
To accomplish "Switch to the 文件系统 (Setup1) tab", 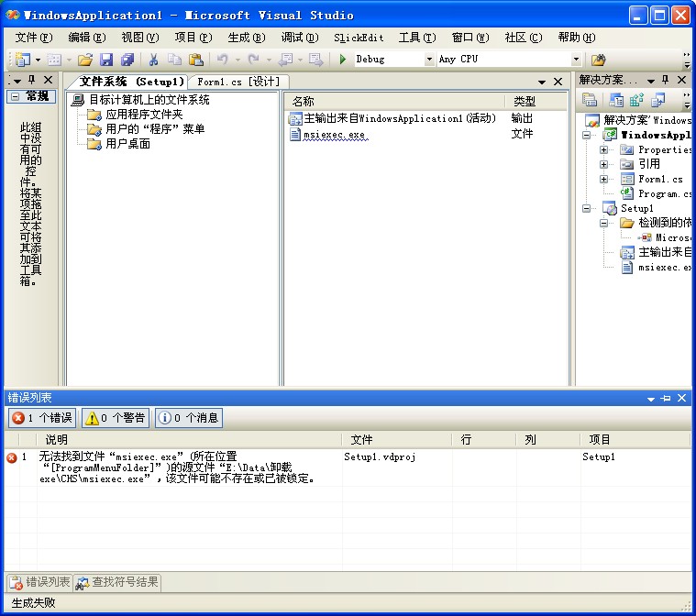I will [131, 82].
